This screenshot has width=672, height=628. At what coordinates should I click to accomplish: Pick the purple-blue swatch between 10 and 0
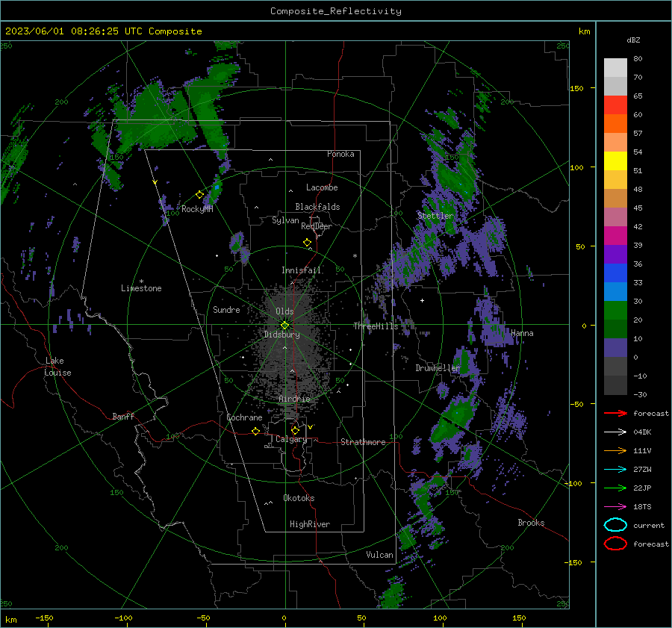(x=615, y=348)
